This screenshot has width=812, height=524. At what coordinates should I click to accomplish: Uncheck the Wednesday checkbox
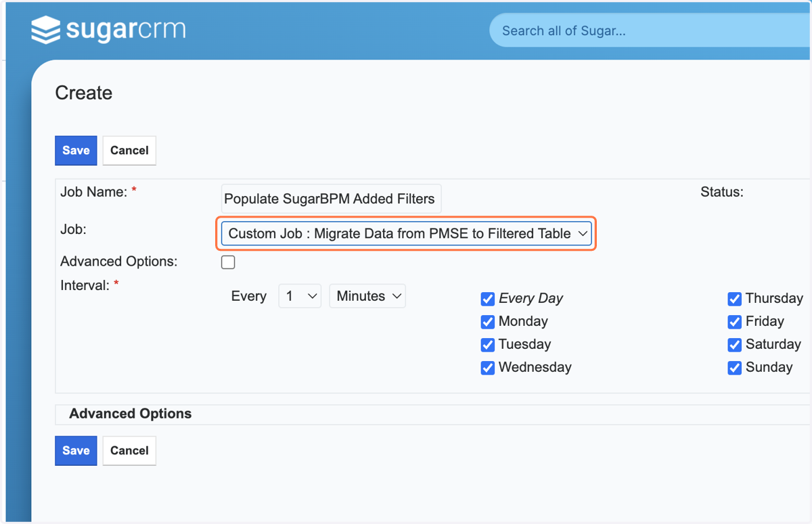pos(487,367)
